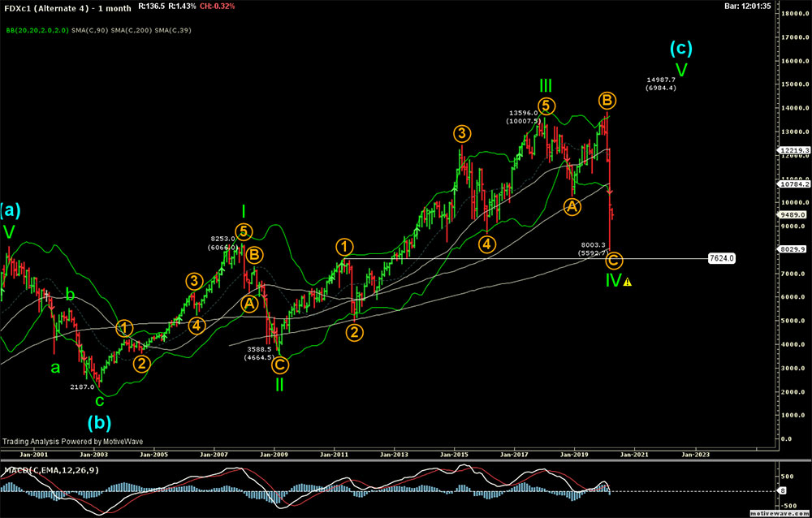Screen dimensions: 812x518
Task: Select the green lowercase c label below 2187.0
Action: tap(98, 400)
